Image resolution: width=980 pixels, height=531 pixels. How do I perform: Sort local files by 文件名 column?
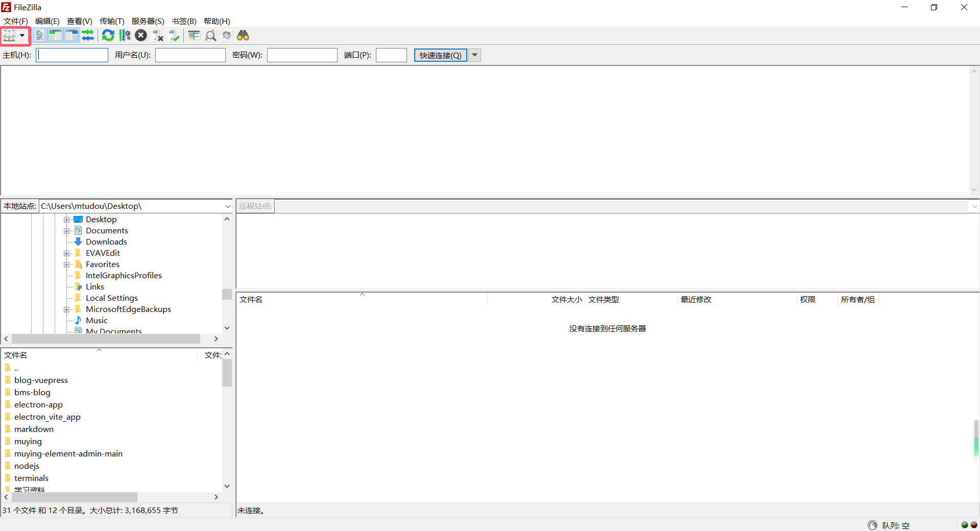tap(100, 355)
